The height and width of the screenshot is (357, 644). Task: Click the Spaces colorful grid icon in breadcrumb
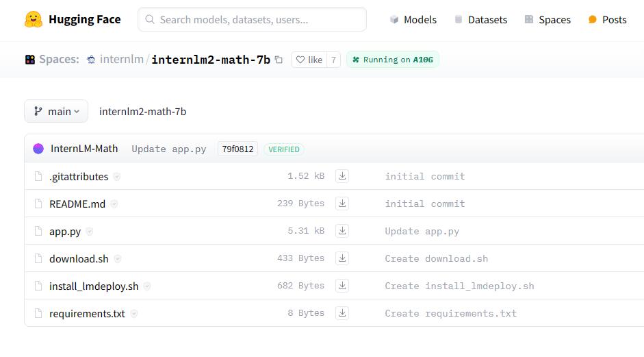click(30, 60)
